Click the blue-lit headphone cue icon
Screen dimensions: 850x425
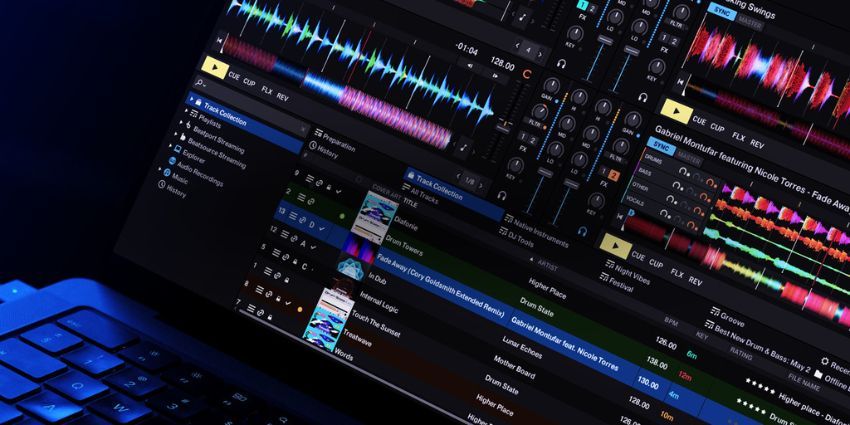point(582,231)
